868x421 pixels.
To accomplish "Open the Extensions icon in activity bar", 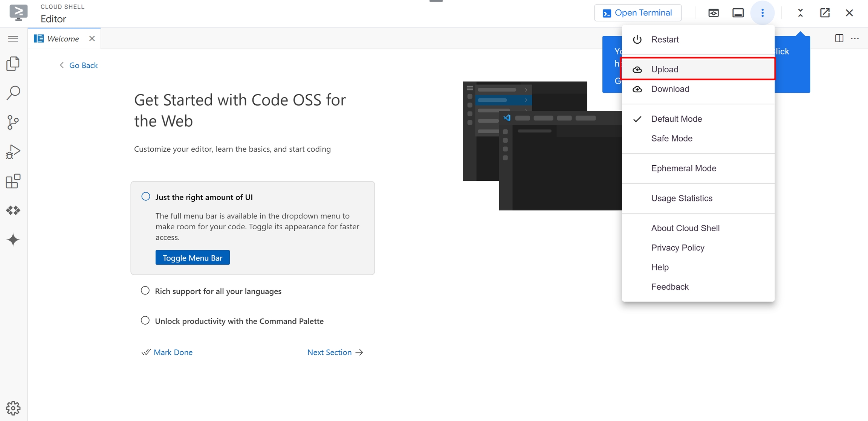I will coord(13,181).
